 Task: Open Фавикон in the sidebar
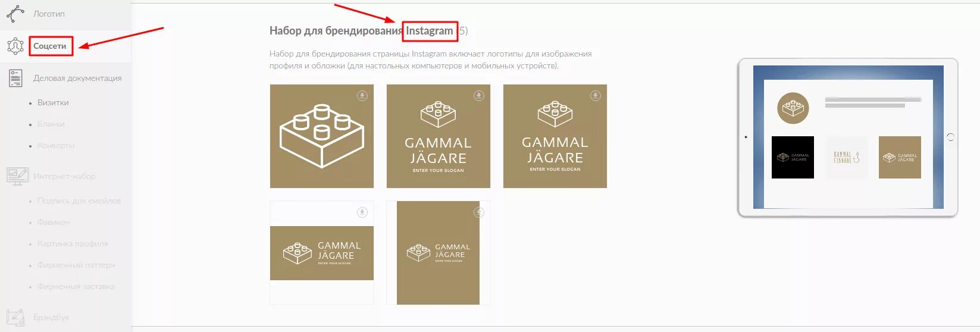pyautogui.click(x=54, y=222)
